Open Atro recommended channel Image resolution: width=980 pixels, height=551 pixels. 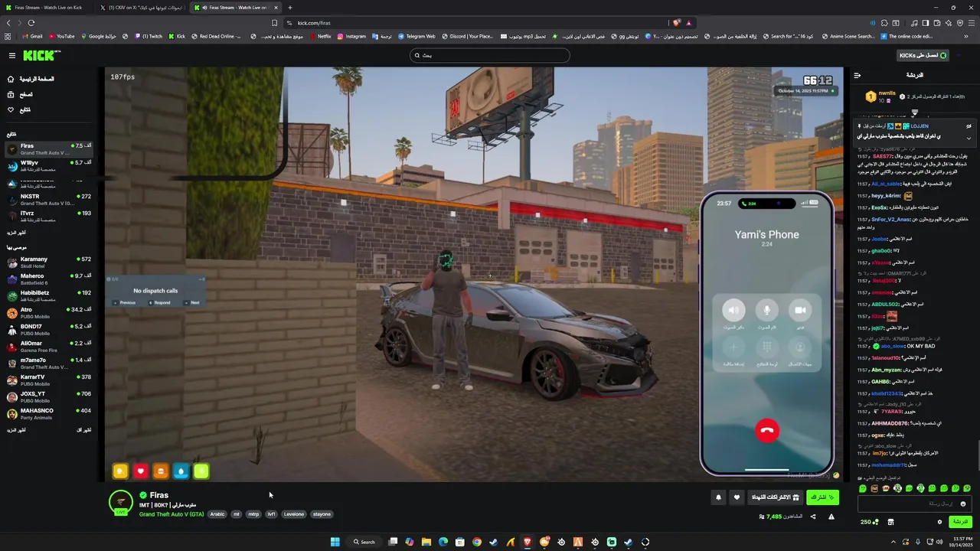point(49,312)
